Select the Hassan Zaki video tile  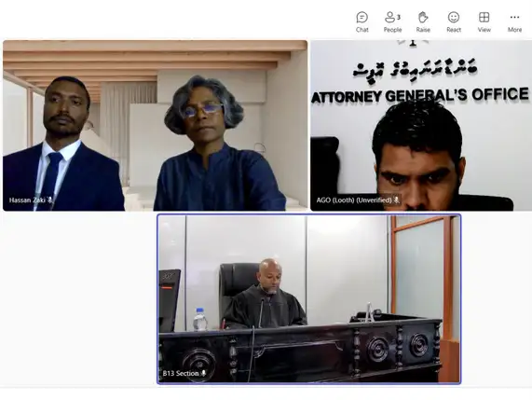(155, 125)
